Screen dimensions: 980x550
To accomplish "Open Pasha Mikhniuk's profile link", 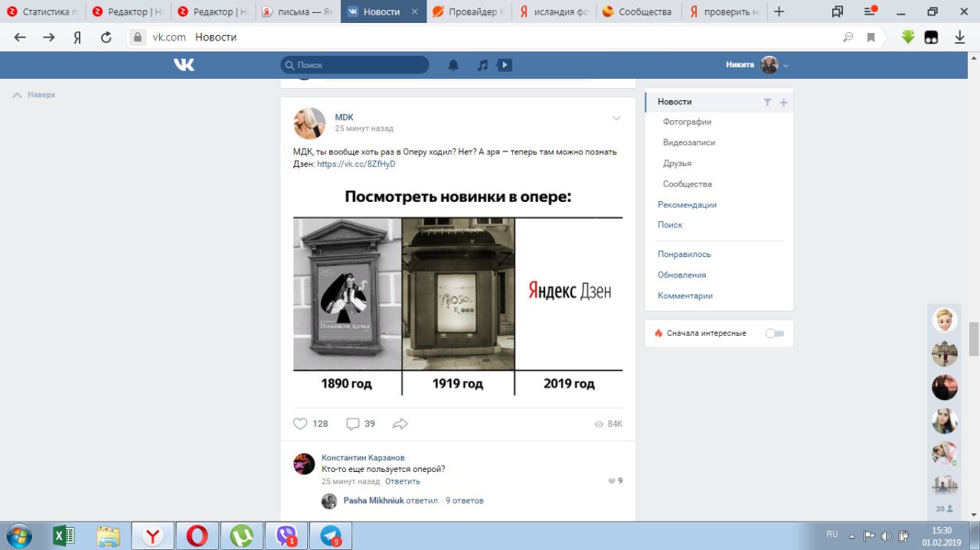I will (x=374, y=501).
